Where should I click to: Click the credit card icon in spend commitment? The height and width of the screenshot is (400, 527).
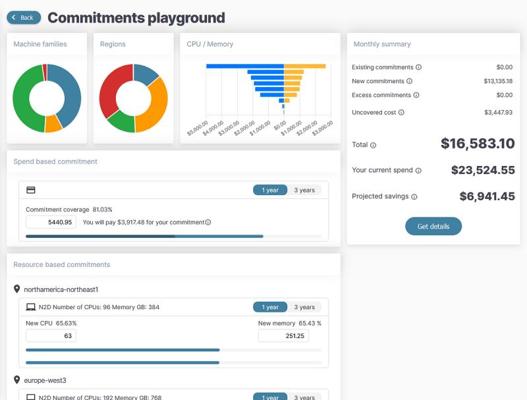tap(31, 190)
